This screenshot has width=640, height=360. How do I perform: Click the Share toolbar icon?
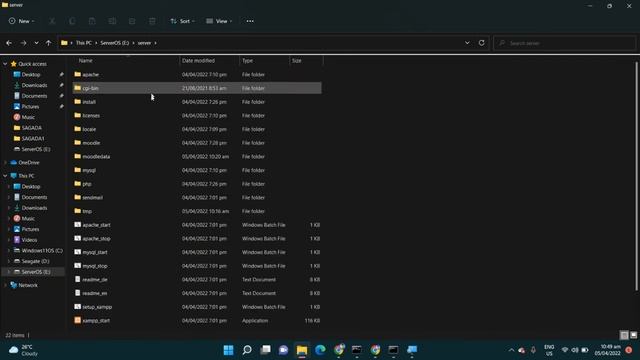point(132,21)
